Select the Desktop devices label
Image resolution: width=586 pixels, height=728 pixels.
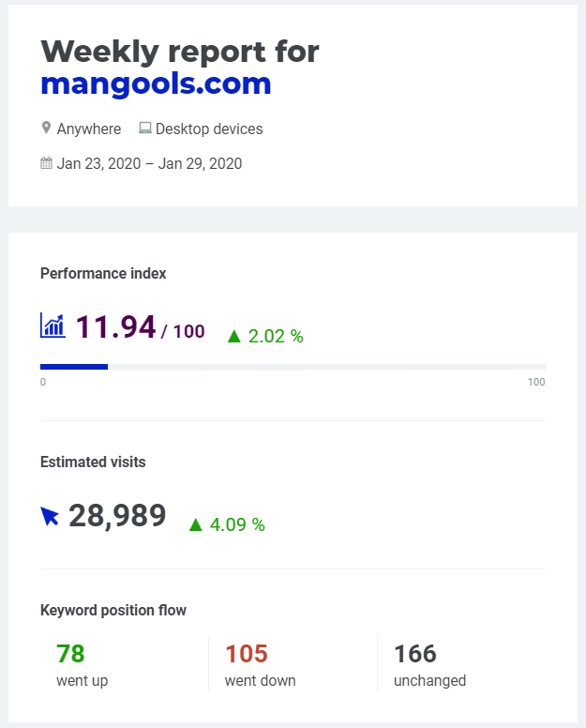point(209,129)
